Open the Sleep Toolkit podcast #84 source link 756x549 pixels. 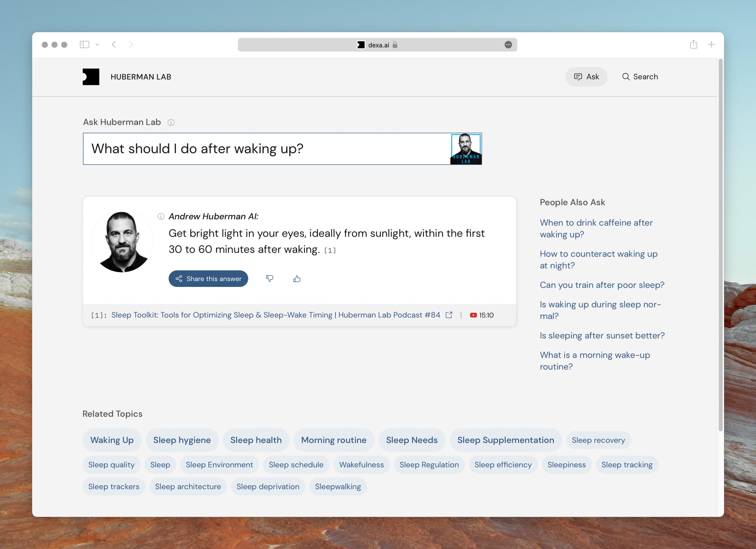click(276, 315)
